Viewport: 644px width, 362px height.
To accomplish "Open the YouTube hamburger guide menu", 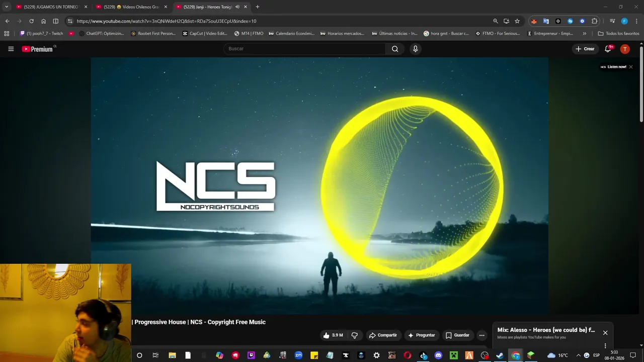I will [x=11, y=49].
